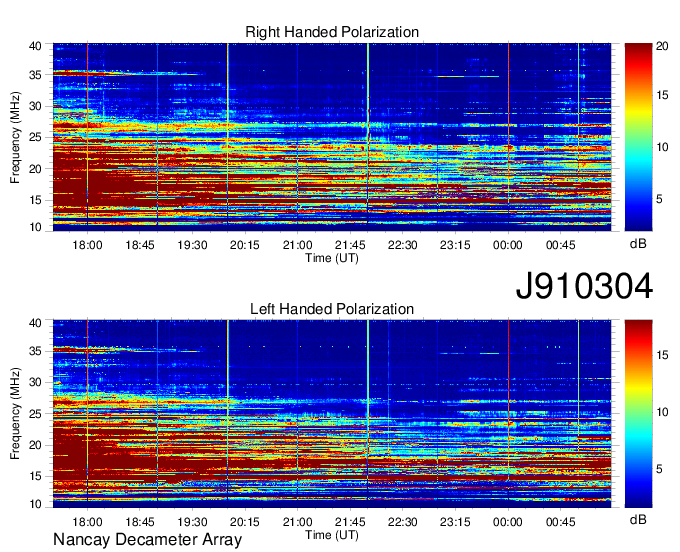Click the 23:15 tick of the Right Handed plot

pos(455,245)
